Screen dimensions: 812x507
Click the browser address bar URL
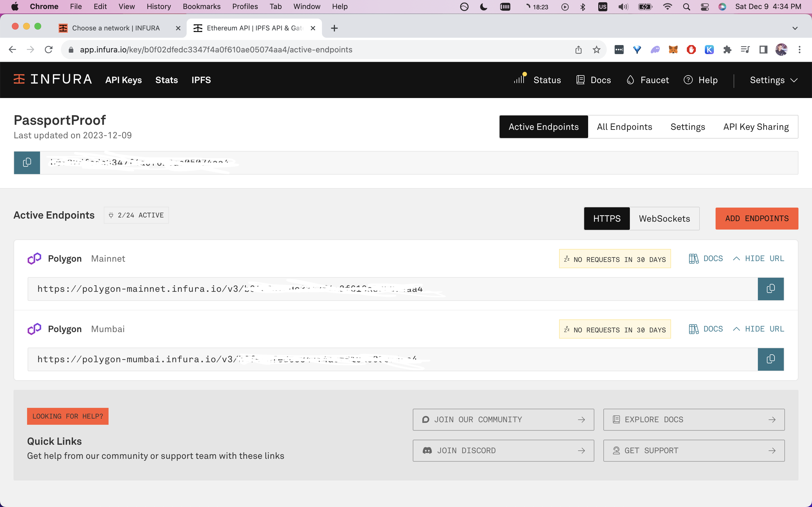pos(216,50)
